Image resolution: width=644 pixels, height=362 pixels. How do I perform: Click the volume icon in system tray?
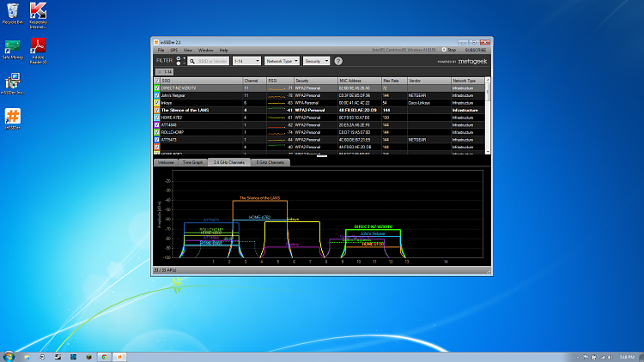tap(610, 357)
